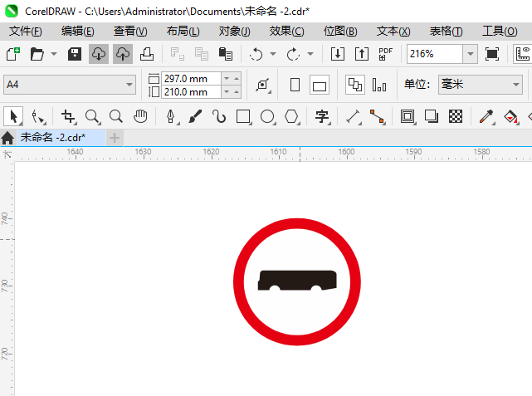Select the Color Eyedropper tool

pyautogui.click(x=487, y=117)
